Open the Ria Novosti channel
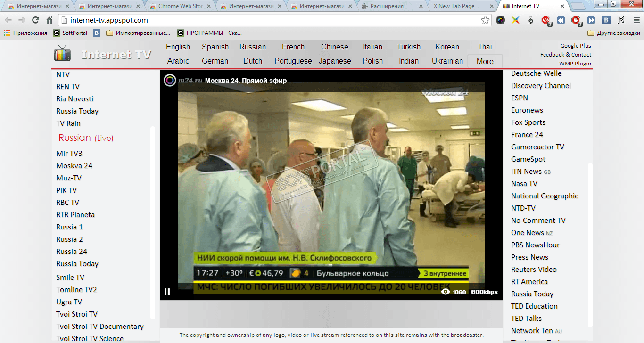 pyautogui.click(x=74, y=99)
